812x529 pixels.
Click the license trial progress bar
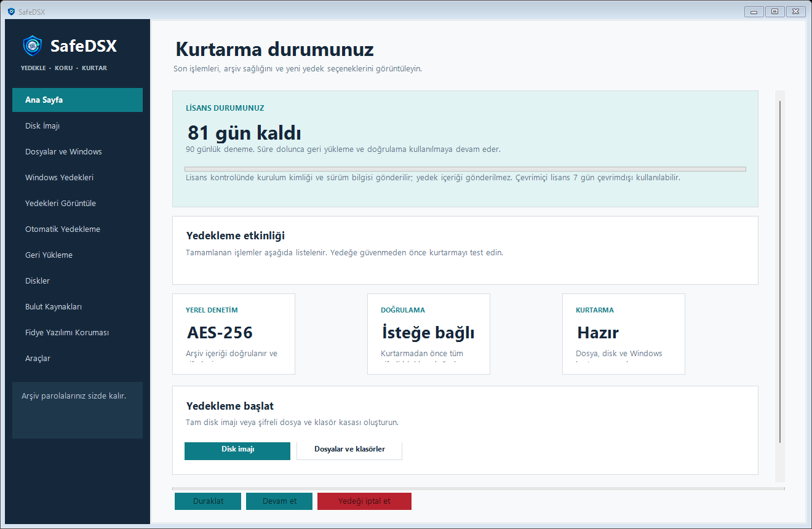point(465,169)
